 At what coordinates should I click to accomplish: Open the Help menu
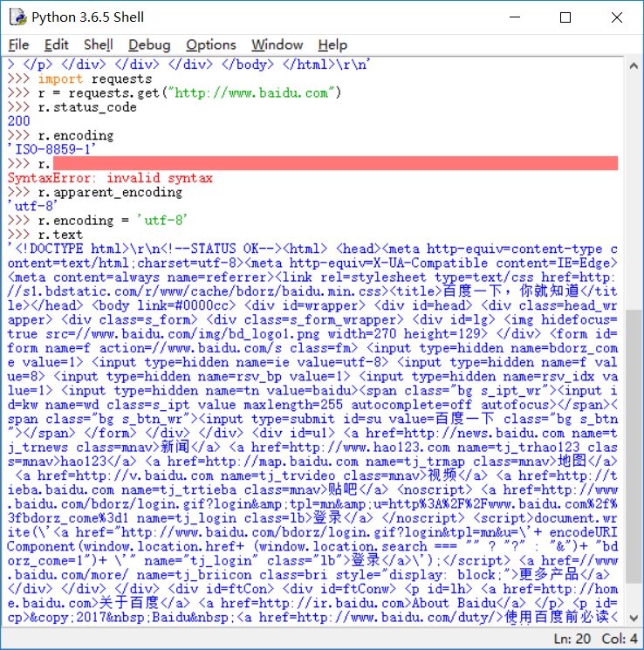click(332, 44)
